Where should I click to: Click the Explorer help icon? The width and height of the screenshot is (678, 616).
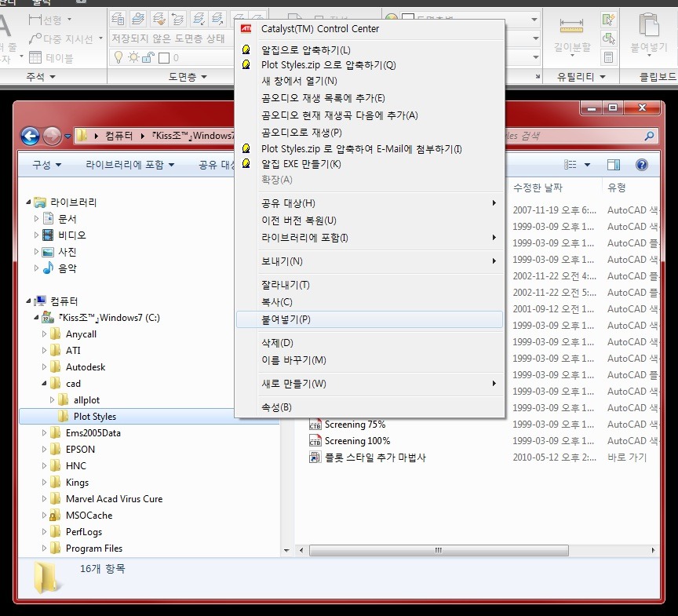(642, 165)
